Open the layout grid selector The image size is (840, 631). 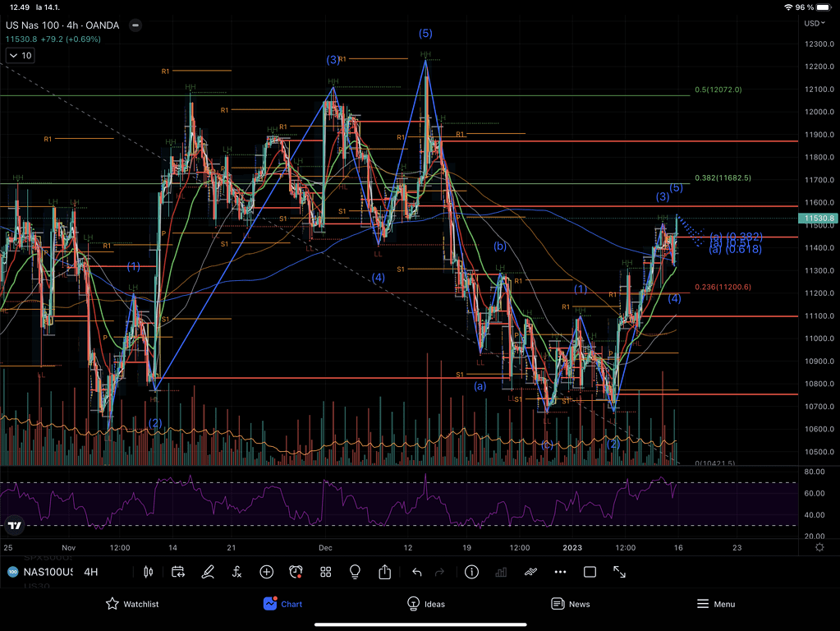pos(325,572)
